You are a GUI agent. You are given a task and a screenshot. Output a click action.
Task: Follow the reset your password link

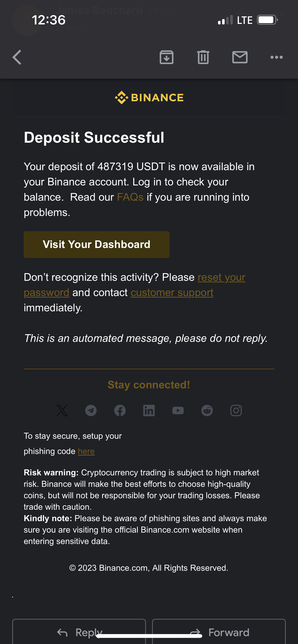[x=222, y=277]
